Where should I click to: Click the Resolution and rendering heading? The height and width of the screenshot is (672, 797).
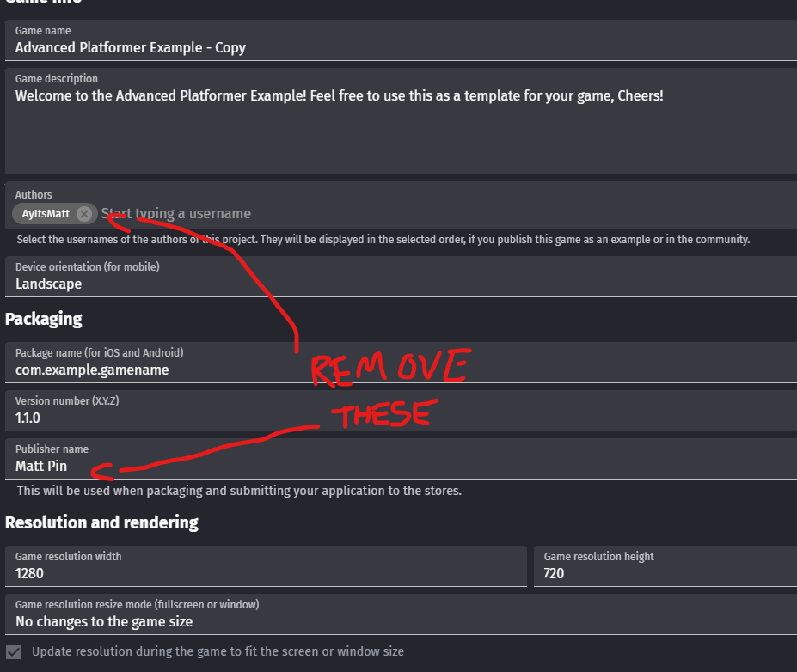pos(101,522)
